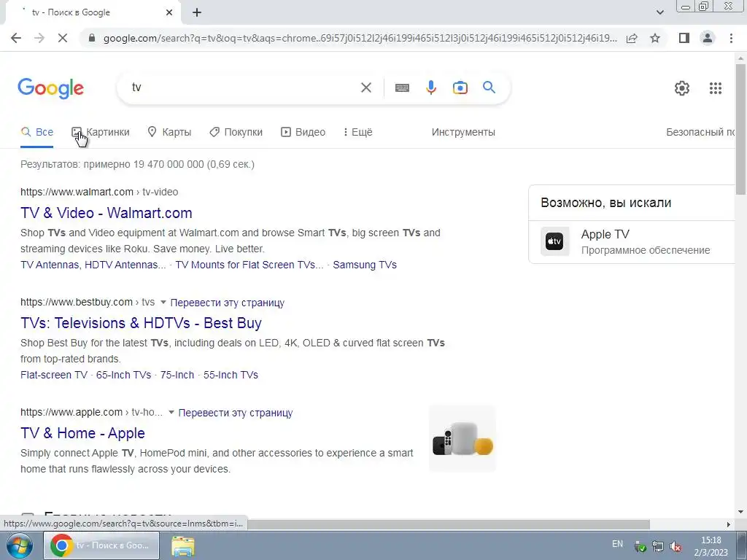Open the Chrome side panel
This screenshot has height=560, width=747.
pos(684,38)
